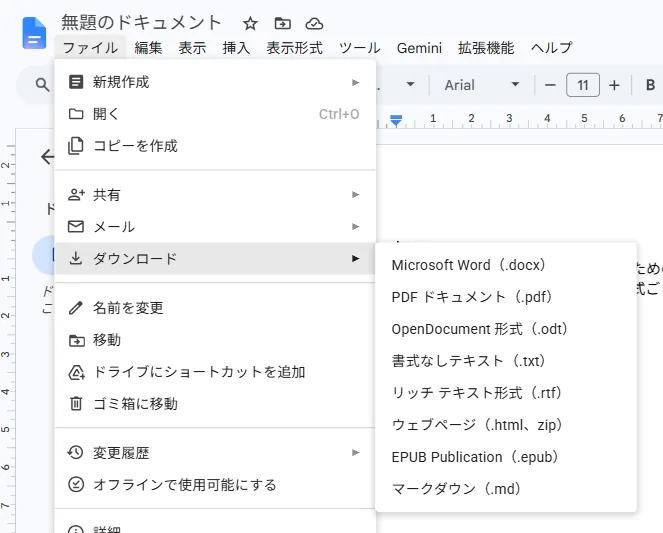Toggle オフラインで使用可能にする option
Image resolution: width=663 pixels, height=533 pixels.
(x=215, y=484)
